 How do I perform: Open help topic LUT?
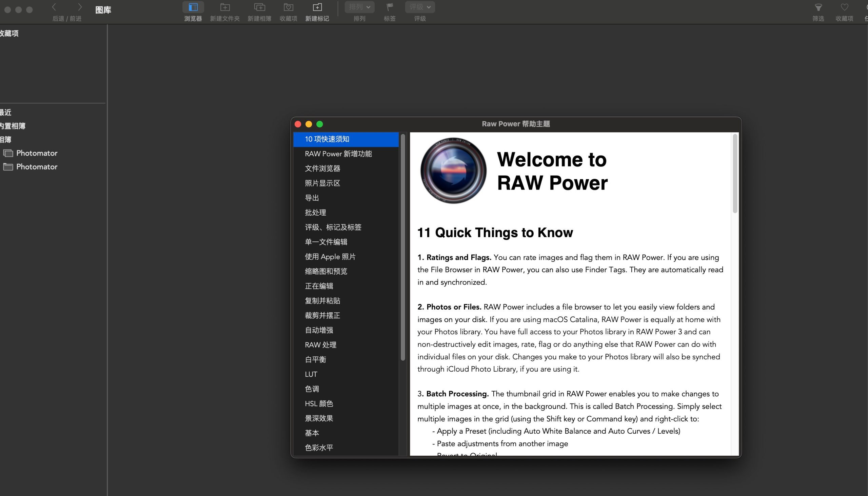346,374
